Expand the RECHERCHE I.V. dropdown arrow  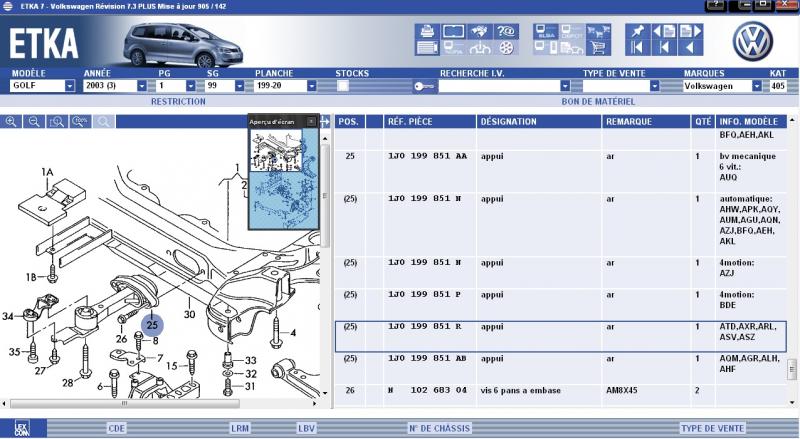point(565,86)
